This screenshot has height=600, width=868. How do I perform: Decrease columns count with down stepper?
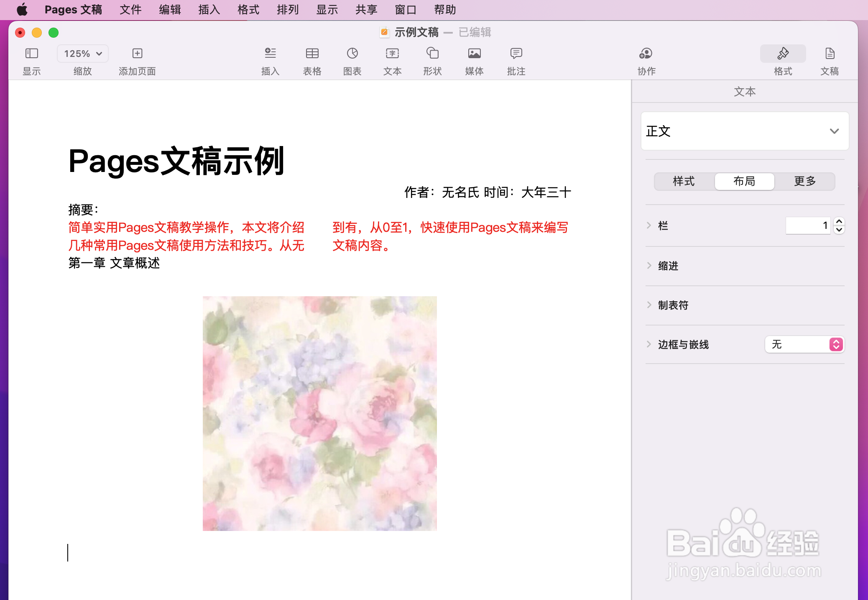(839, 230)
